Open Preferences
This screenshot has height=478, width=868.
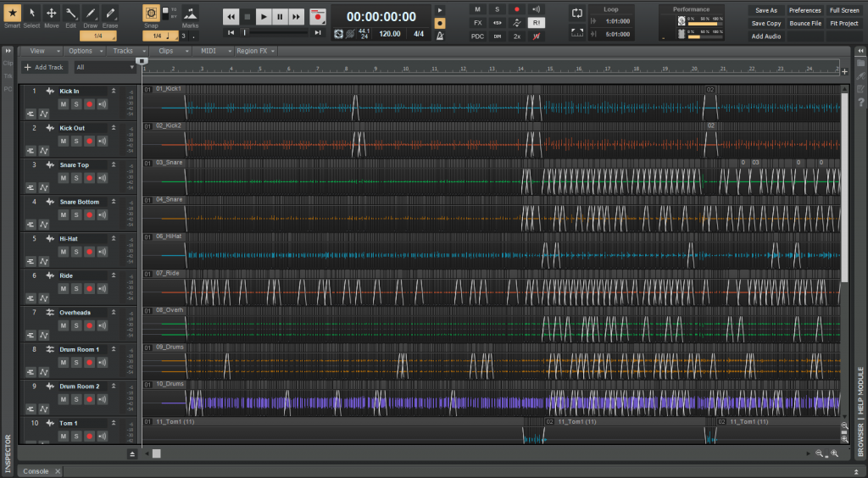[805, 10]
